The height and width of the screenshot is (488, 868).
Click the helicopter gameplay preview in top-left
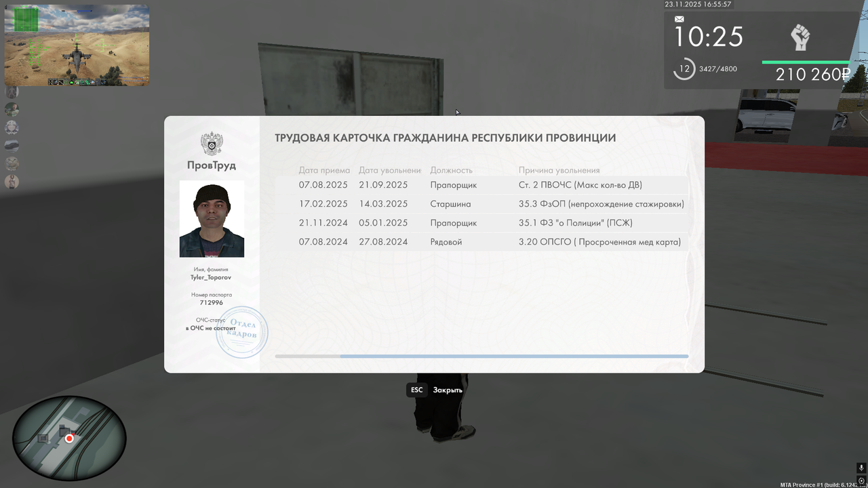point(77,45)
